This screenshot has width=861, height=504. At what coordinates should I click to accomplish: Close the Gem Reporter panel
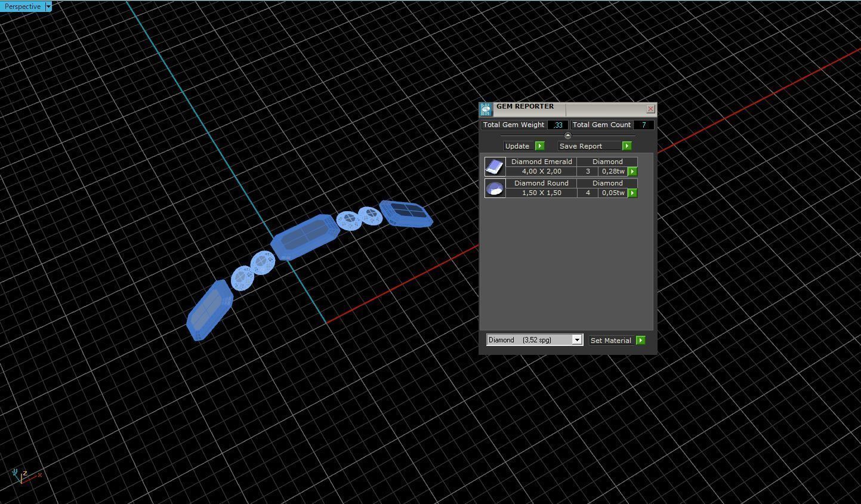point(650,109)
